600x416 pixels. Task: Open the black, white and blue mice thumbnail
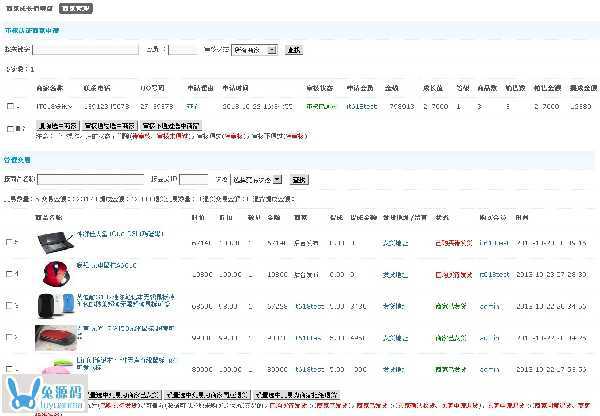tap(56, 305)
